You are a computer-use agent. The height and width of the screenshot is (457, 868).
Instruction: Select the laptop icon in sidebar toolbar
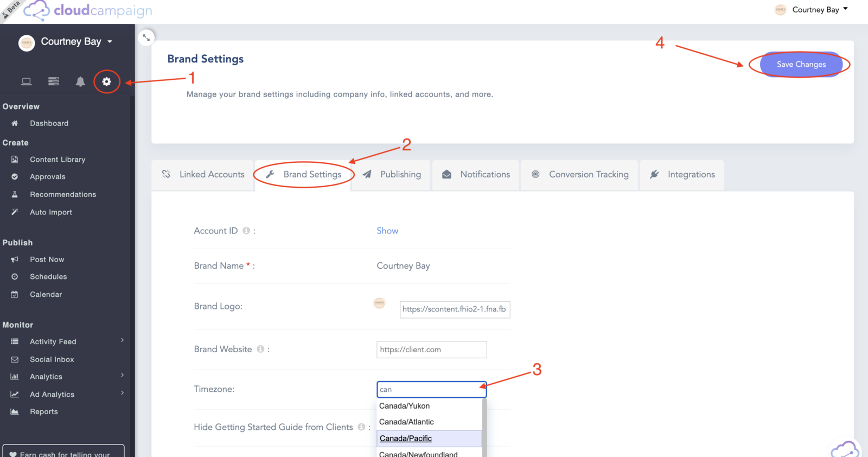(26, 81)
